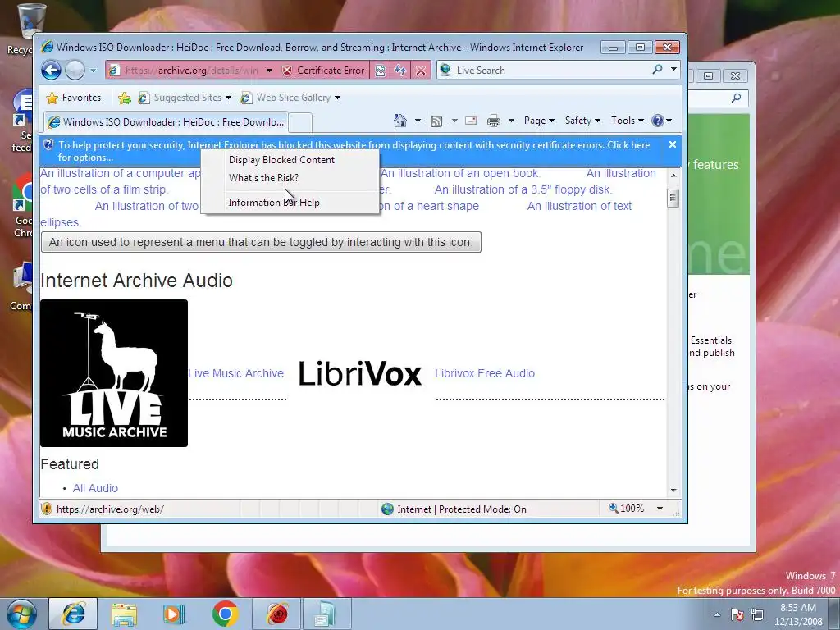Click the 3.5" floppy disk illustration link
The width and height of the screenshot is (840, 630).
point(523,189)
